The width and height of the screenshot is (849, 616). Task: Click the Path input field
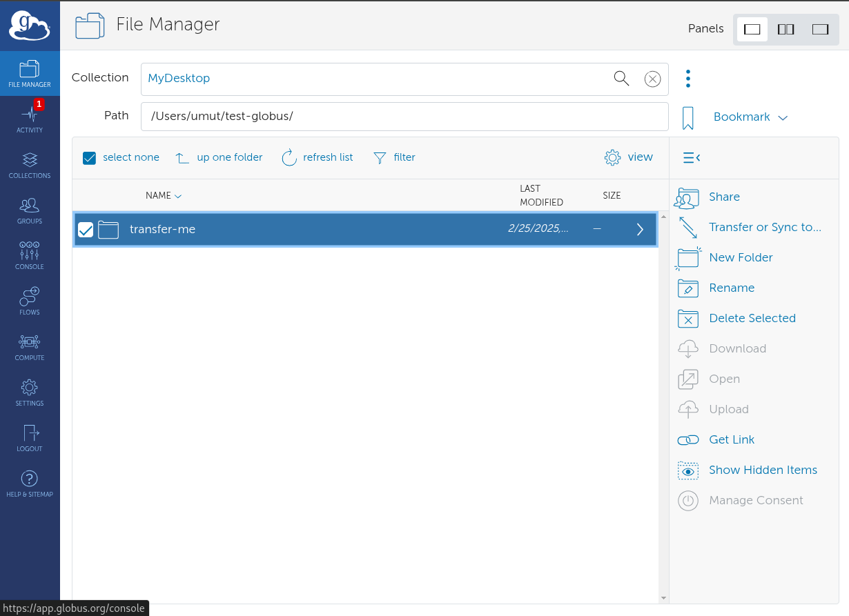click(x=404, y=117)
